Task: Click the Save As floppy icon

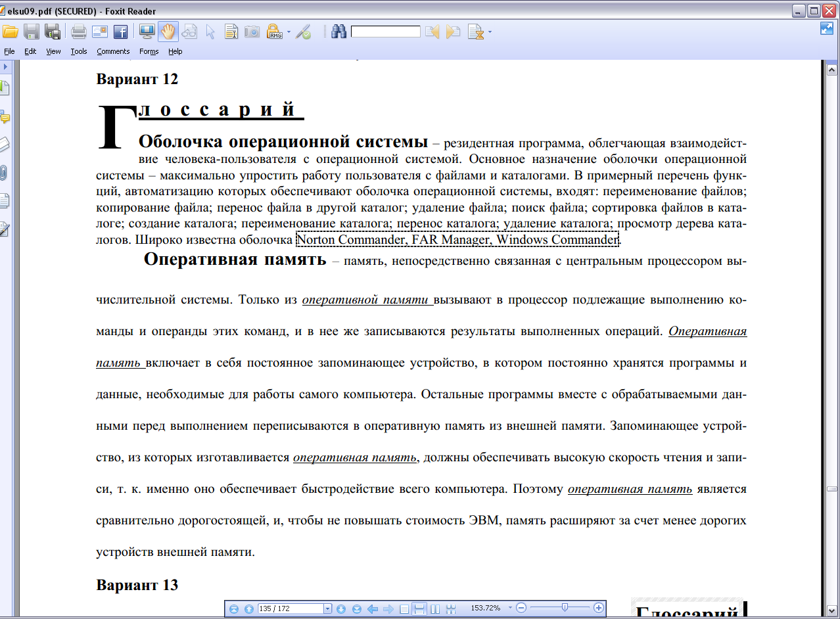Action: click(x=52, y=31)
